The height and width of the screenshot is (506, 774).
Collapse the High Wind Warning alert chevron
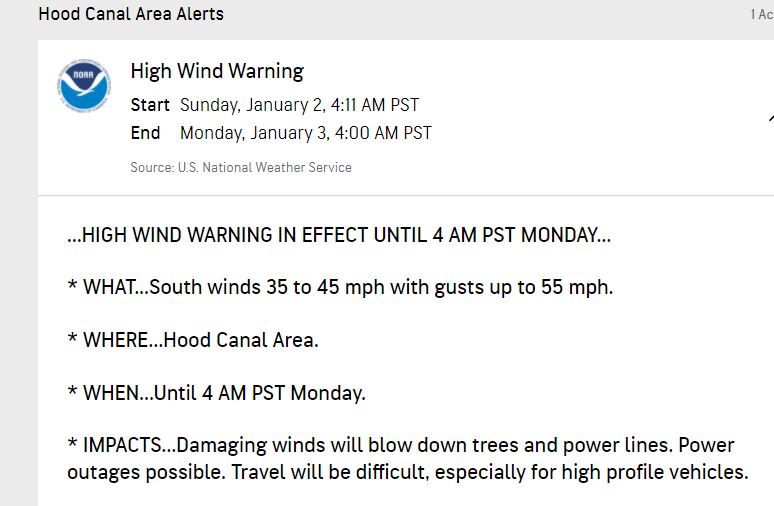[771, 118]
